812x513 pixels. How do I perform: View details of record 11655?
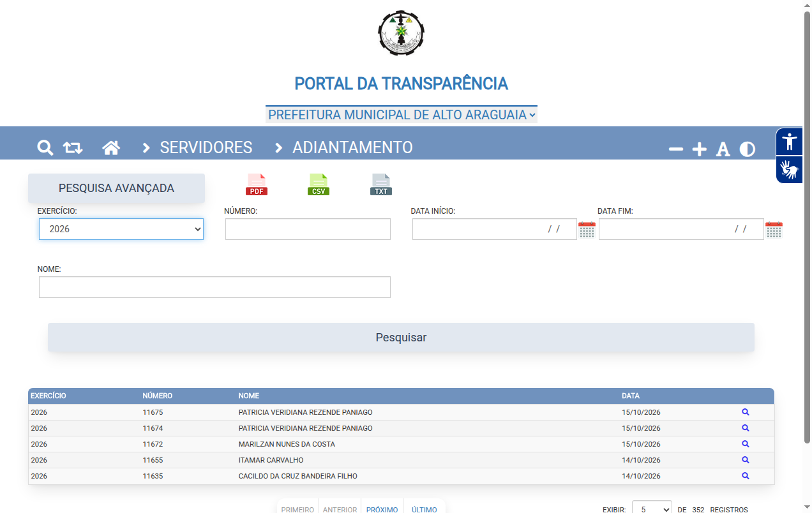click(746, 460)
